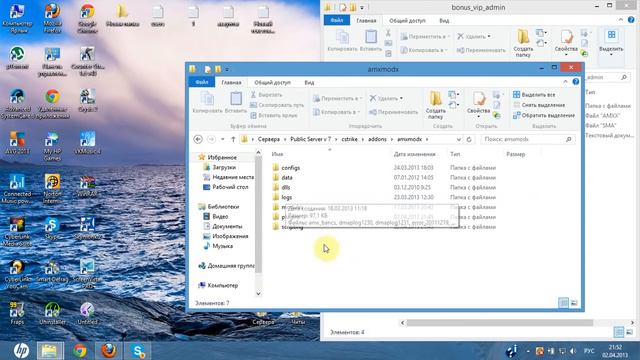The width and height of the screenshot is (640, 360).
Task: Click navigation pane scrollbar down arrow
Action: point(258,293)
